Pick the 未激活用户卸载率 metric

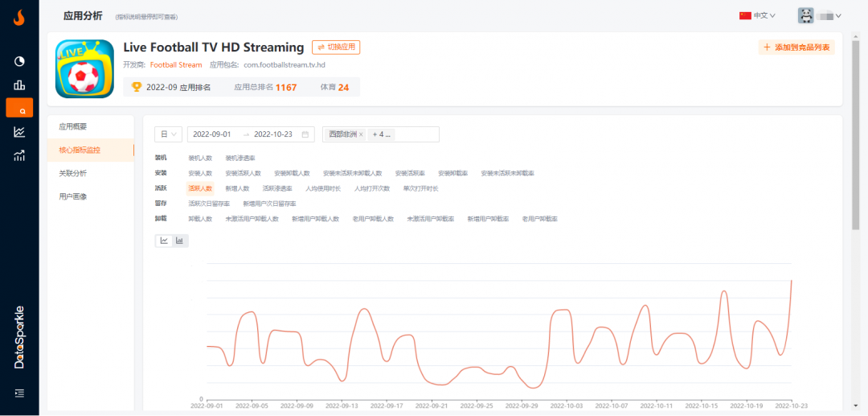click(431, 219)
